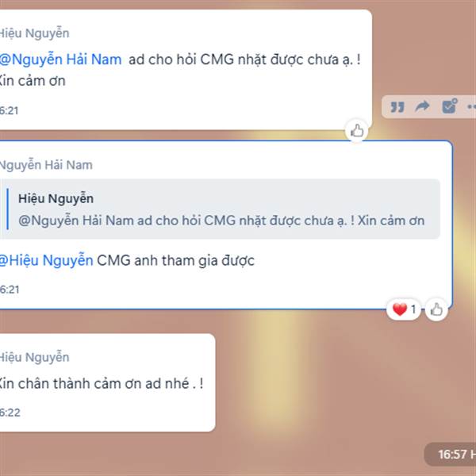Open the more options ellipsis menu
The image size is (476, 476).
tap(471, 106)
